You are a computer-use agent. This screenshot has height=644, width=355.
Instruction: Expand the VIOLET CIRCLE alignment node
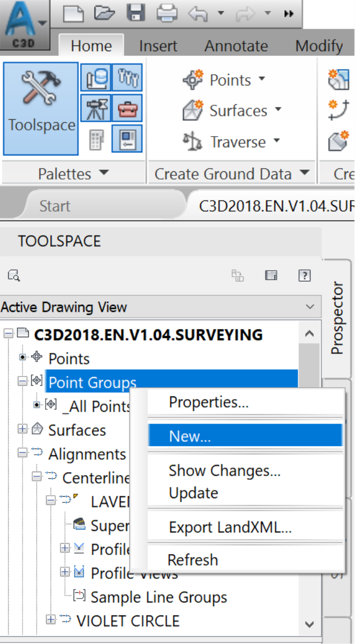(x=50, y=620)
